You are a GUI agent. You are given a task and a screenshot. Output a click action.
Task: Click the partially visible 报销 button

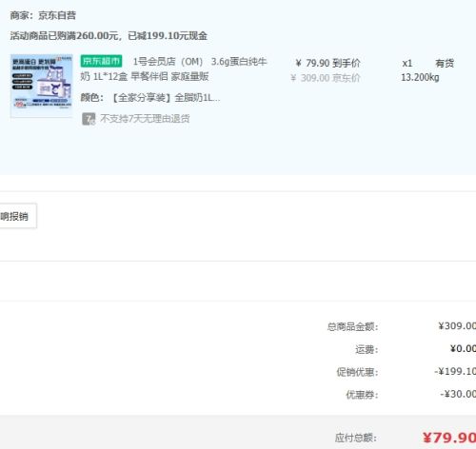[x=18, y=216]
